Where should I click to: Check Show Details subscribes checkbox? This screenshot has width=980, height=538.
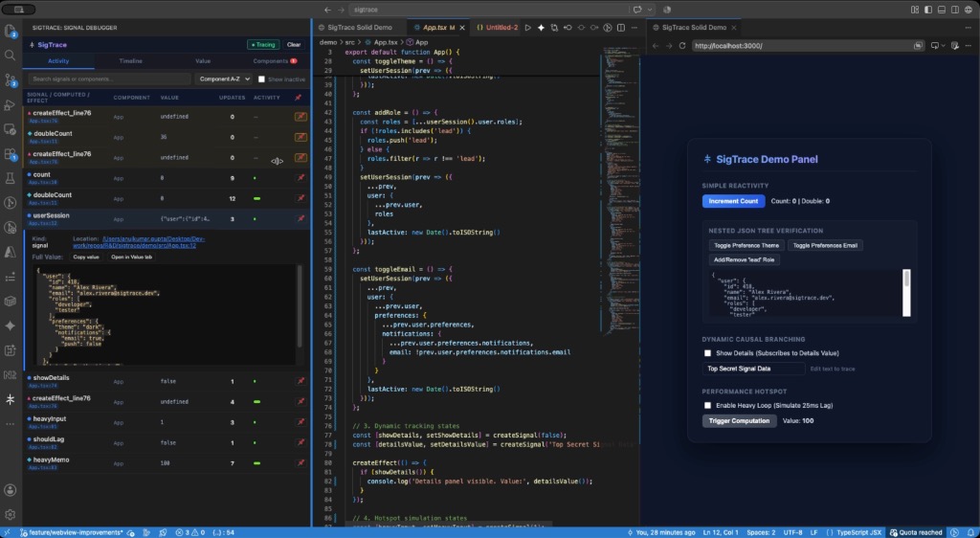707,353
